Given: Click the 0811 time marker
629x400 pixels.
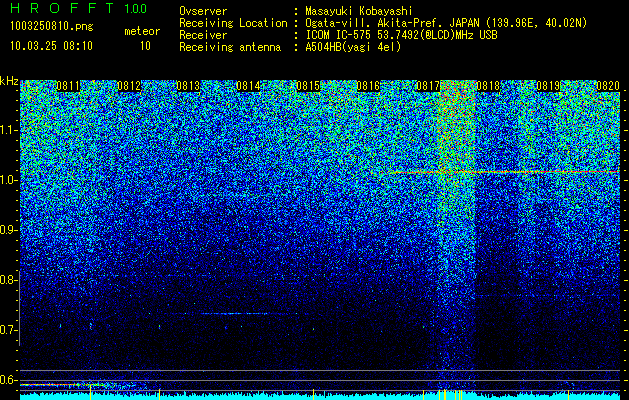Looking at the screenshot, I should (68, 86).
